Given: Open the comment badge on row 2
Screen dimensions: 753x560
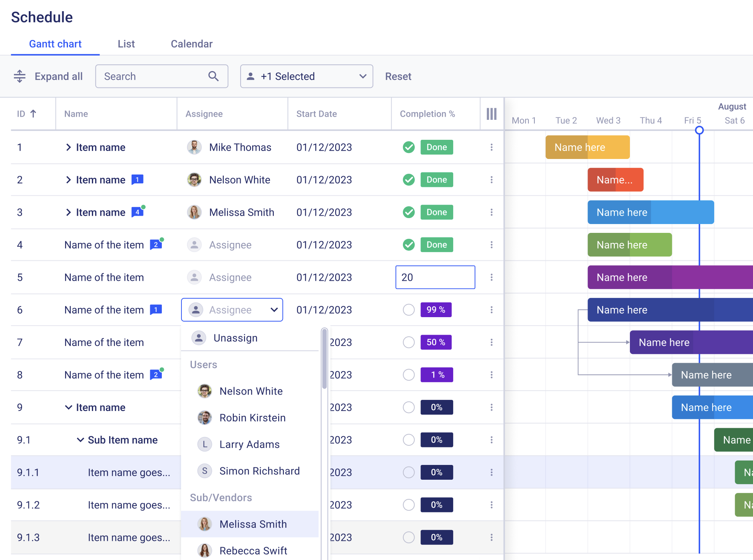Looking at the screenshot, I should 137,180.
